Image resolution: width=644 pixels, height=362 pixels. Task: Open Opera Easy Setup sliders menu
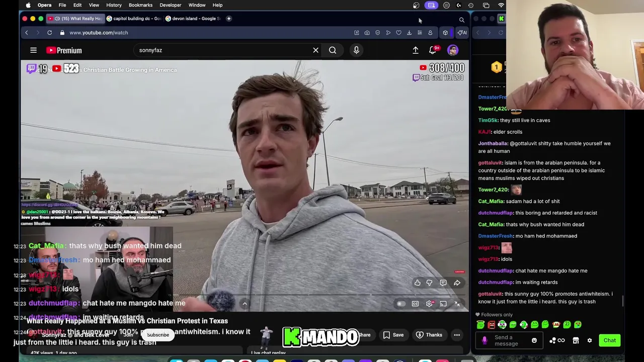click(420, 33)
